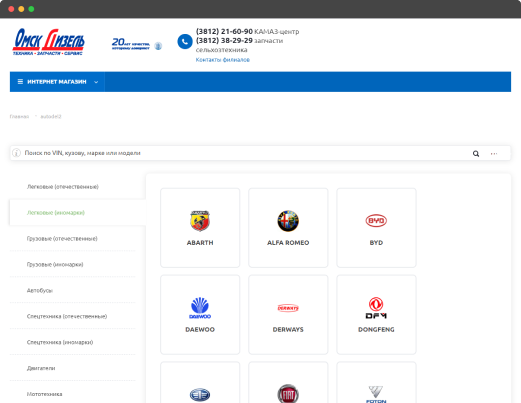Screen dimensions: 521x403
Task: Click the Foton logo
Action: click(376, 394)
